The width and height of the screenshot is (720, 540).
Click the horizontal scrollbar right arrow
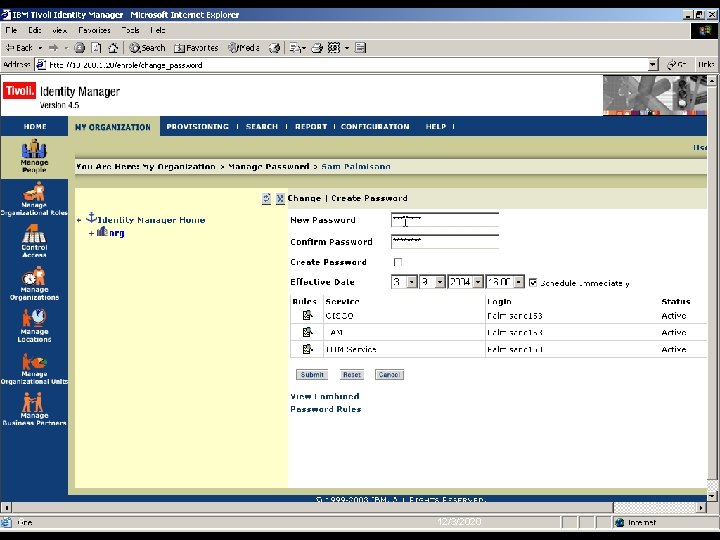701,508
